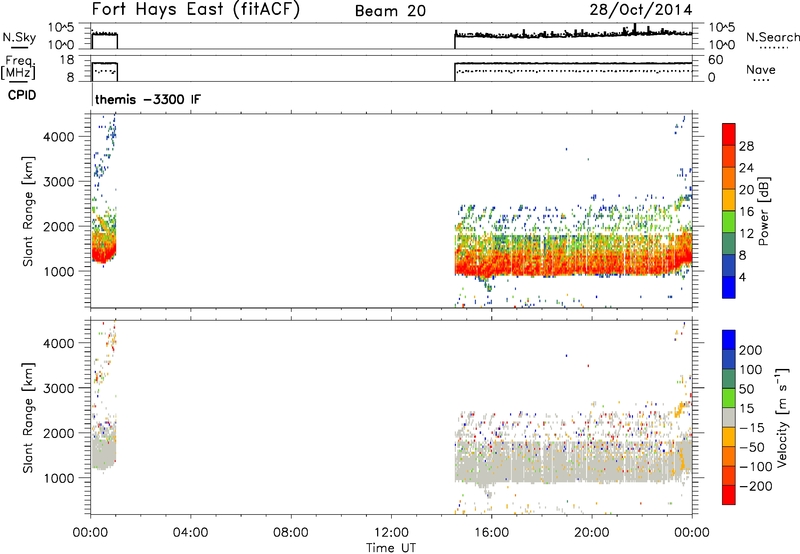The height and width of the screenshot is (554, 800).
Task: Click the "Velocity [m s-1]" colorbar label
Action: [x=783, y=417]
